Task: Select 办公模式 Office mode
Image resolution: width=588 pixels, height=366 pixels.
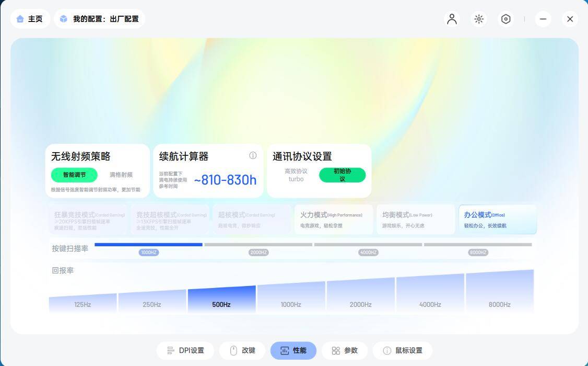Action: [498, 220]
